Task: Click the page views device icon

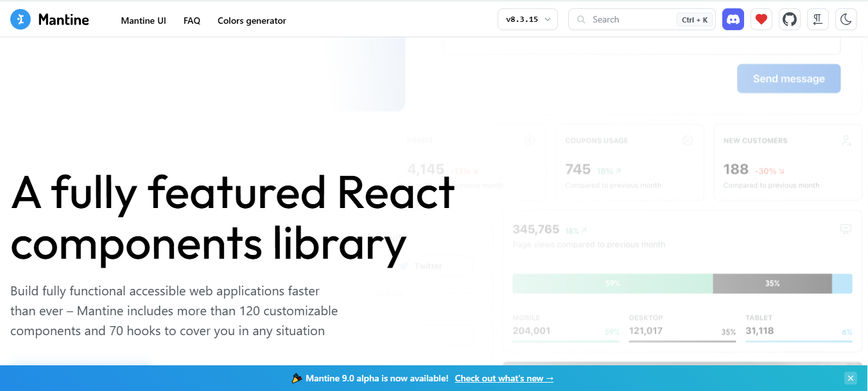Action: [x=846, y=229]
